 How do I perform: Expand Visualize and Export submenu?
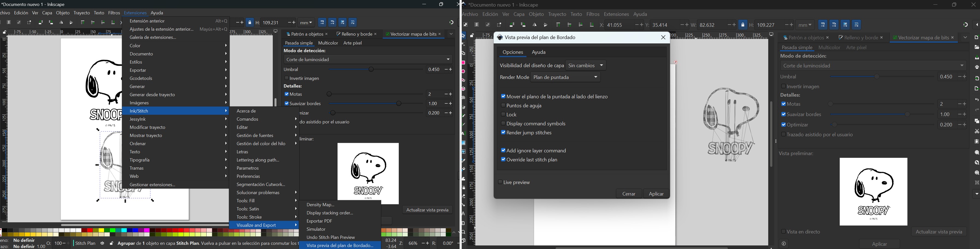[x=264, y=226]
